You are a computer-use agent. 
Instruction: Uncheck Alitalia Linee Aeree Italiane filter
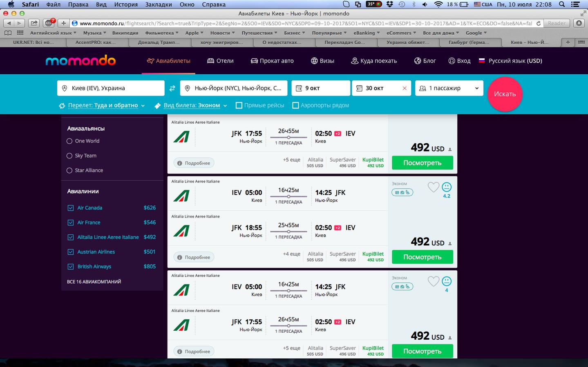point(70,237)
